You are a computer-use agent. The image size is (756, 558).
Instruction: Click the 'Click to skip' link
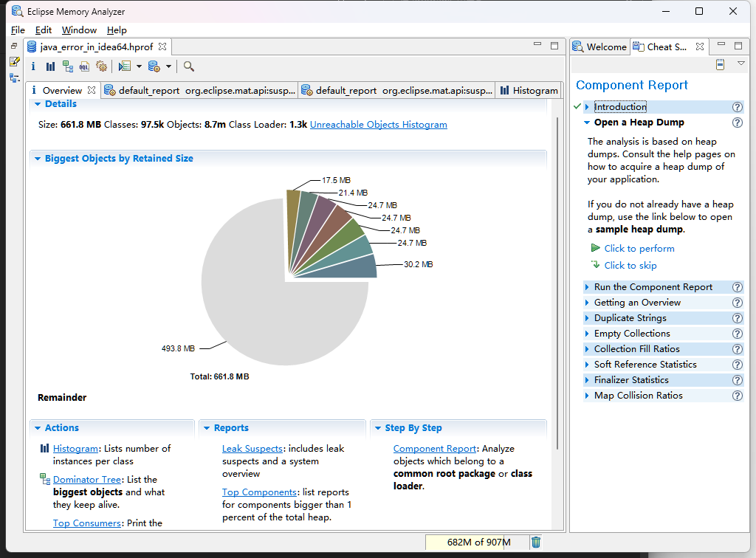(x=630, y=266)
